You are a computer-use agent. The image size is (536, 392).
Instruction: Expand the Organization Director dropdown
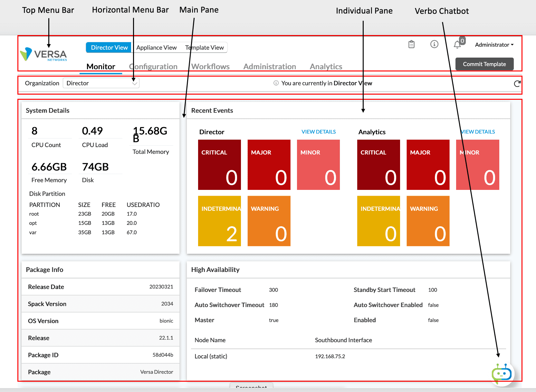pyautogui.click(x=101, y=83)
